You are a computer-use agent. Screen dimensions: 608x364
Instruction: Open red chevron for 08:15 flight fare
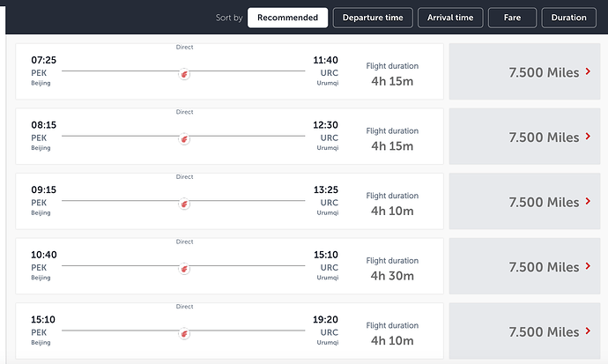589,136
